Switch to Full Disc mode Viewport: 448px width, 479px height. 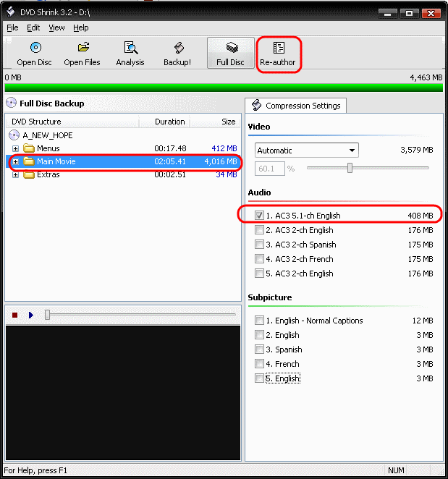coord(230,54)
